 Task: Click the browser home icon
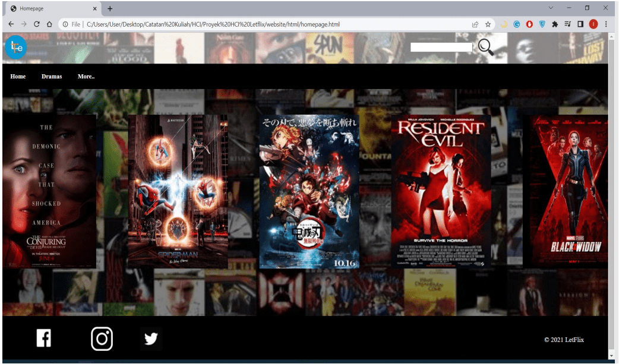point(49,24)
